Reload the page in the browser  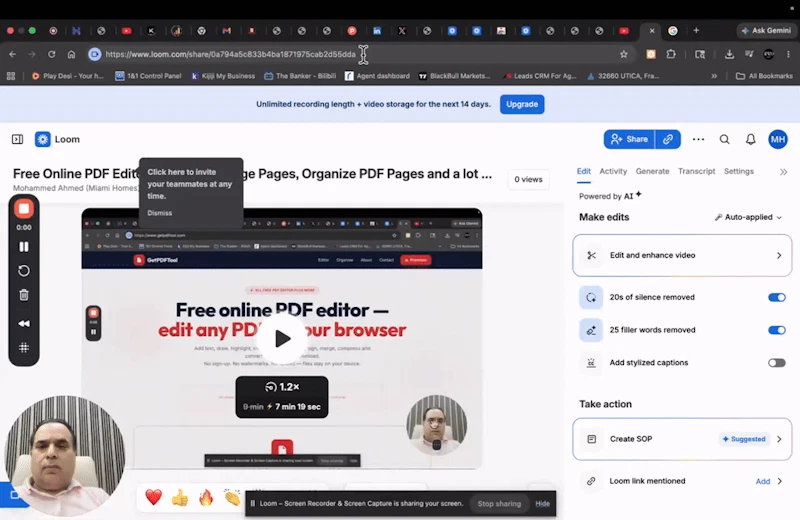pos(52,54)
